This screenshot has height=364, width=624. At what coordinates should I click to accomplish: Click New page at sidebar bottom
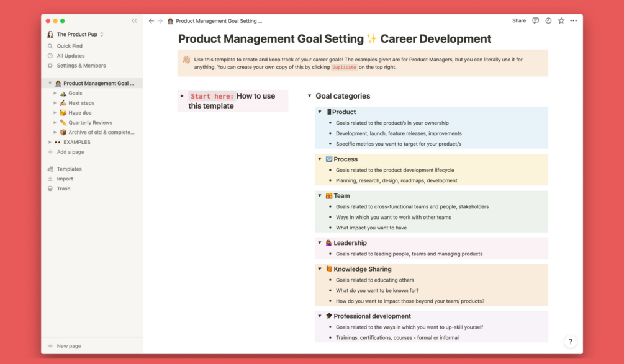tap(68, 346)
